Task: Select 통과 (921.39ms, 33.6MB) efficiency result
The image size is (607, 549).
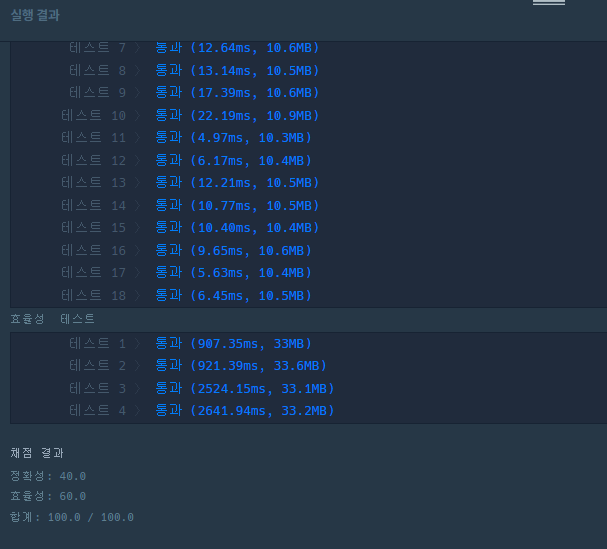Action: 241,365
